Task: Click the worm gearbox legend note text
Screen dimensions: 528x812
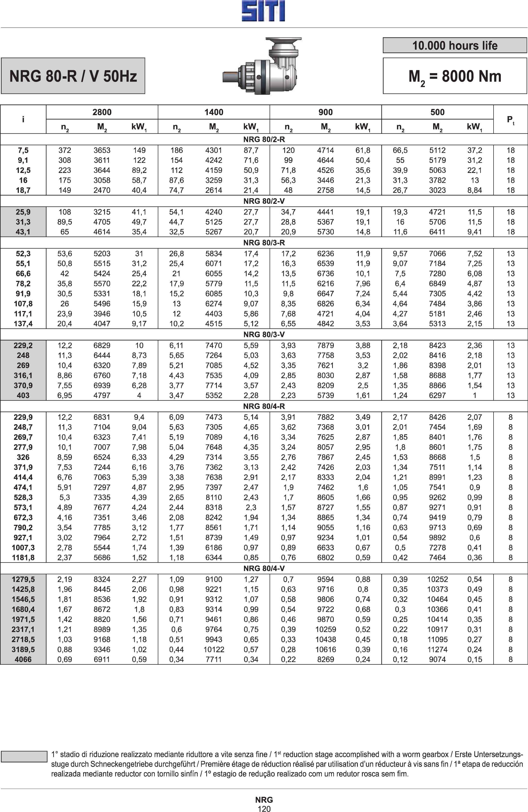Action: (x=287, y=764)
